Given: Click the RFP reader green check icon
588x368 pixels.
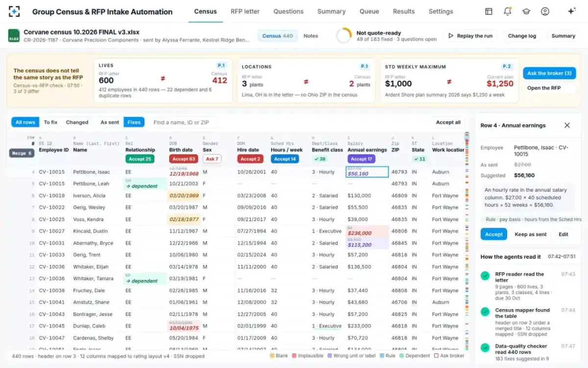Looking at the screenshot, I should click(x=485, y=276).
